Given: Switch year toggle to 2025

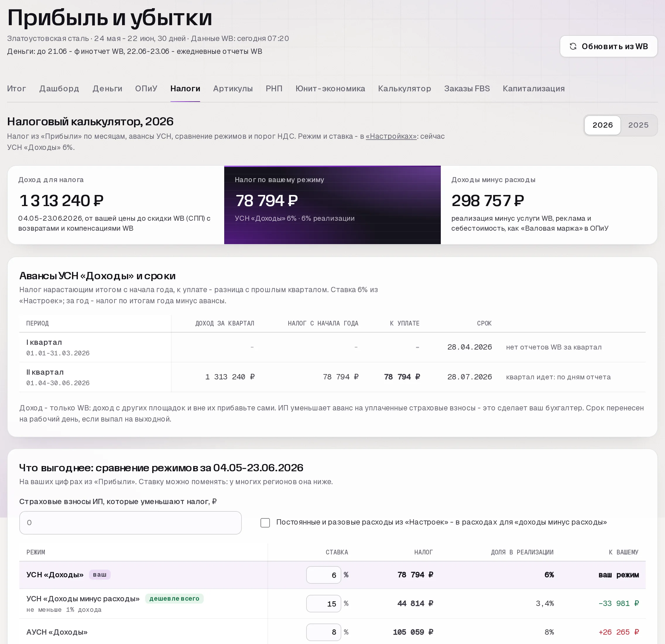Looking at the screenshot, I should [638, 125].
